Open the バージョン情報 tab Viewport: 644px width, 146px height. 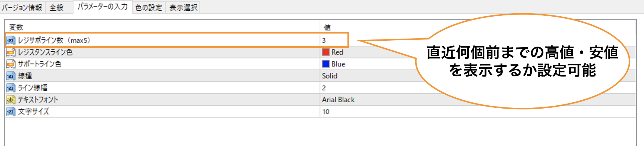tap(22, 7)
